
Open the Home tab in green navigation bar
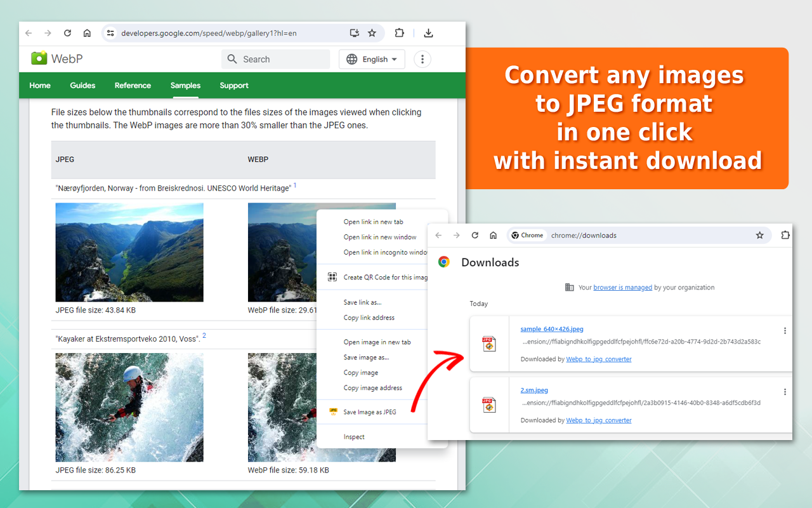click(40, 85)
